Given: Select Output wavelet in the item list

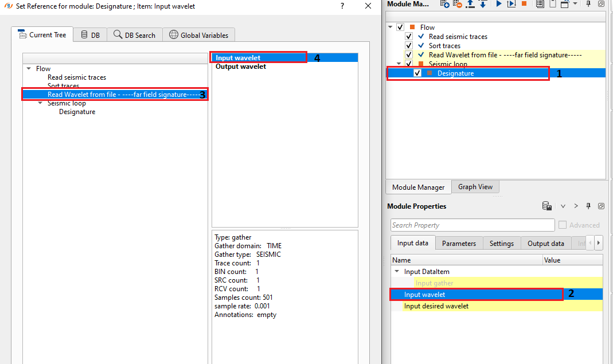Looking at the screenshot, I should coord(241,66).
